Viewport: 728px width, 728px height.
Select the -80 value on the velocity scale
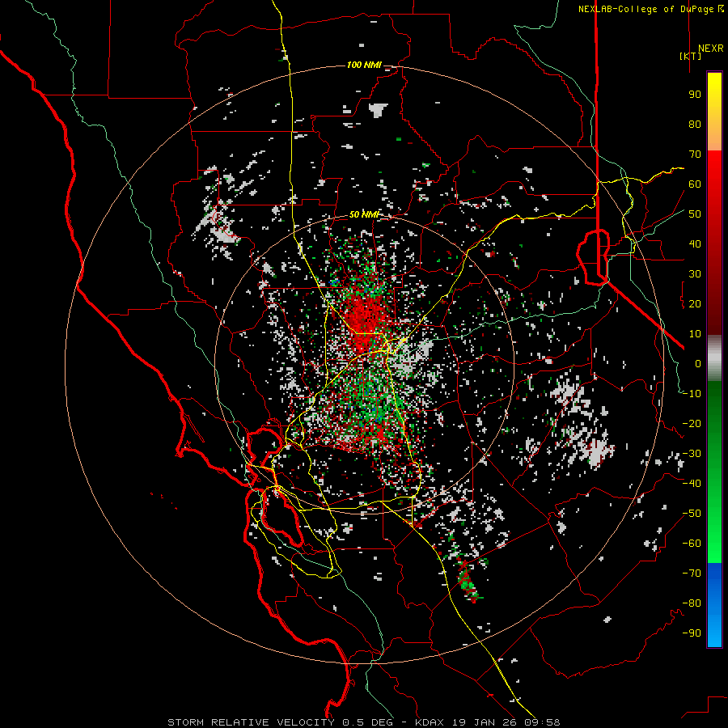[692, 603]
